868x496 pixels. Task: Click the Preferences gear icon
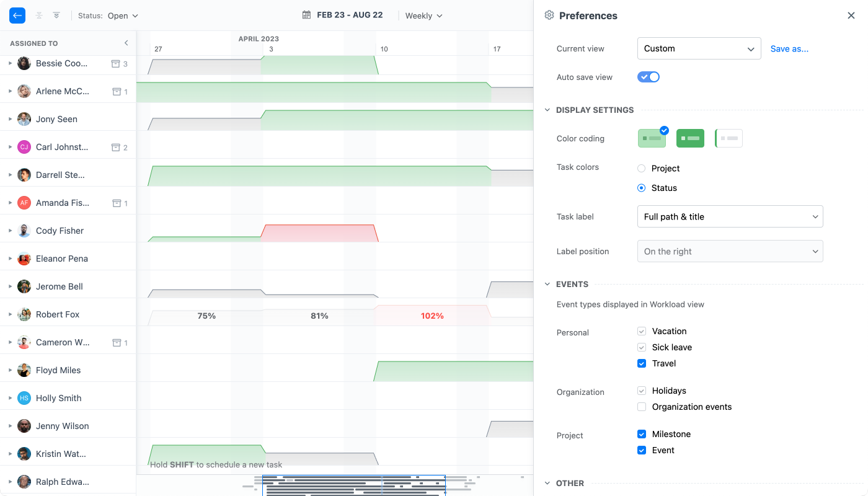click(549, 15)
